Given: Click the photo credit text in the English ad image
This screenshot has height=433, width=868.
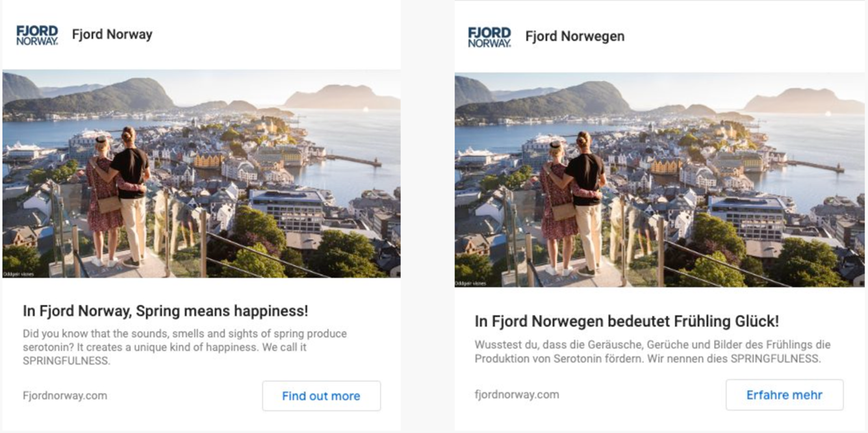Looking at the screenshot, I should 18,274.
